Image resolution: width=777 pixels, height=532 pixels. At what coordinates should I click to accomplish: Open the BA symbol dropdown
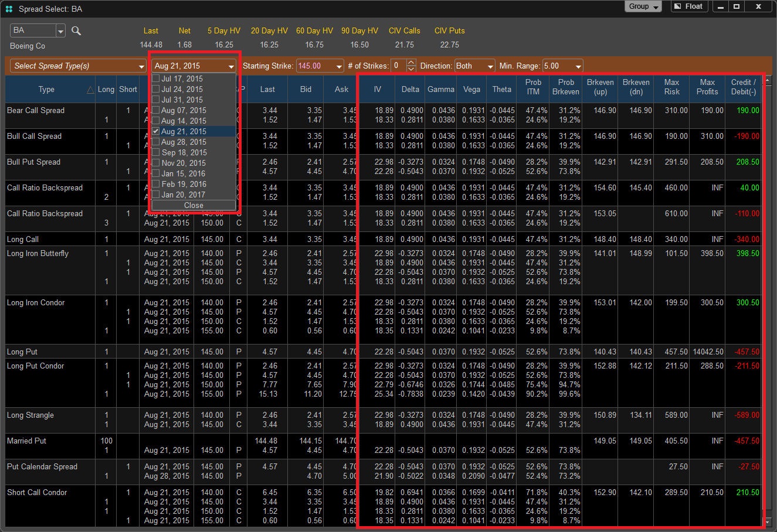pos(60,30)
